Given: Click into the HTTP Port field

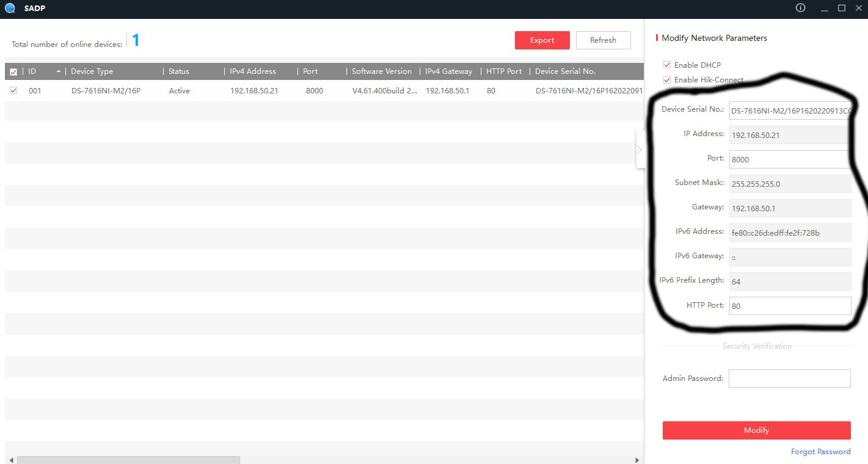Looking at the screenshot, I should pos(789,306).
